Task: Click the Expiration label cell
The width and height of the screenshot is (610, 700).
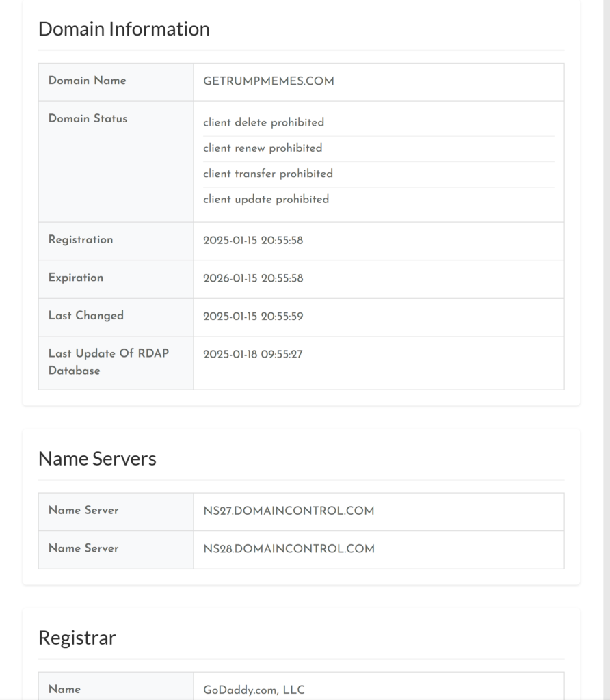Action: [116, 279]
